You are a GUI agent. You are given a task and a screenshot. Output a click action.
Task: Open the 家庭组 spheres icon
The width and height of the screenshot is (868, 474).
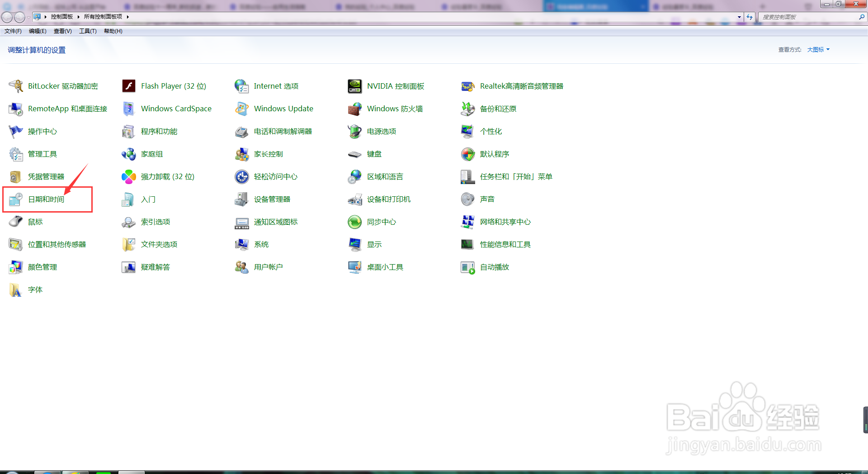coord(129,154)
